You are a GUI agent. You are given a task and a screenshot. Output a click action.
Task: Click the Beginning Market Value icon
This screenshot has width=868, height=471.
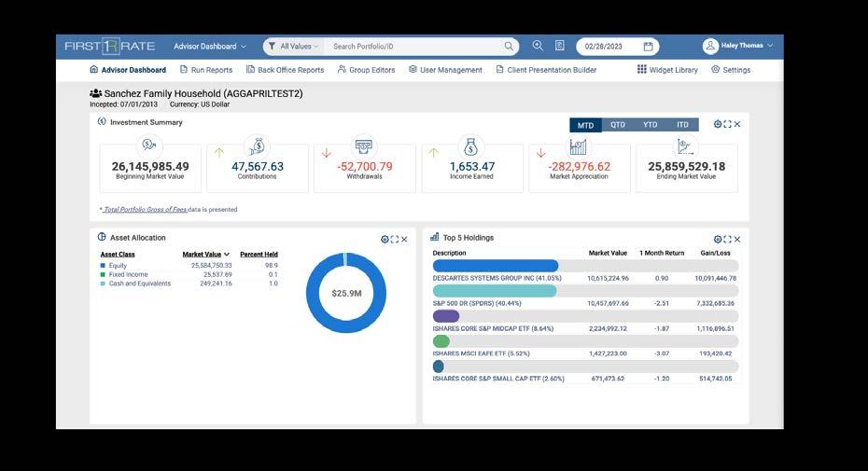tap(149, 145)
